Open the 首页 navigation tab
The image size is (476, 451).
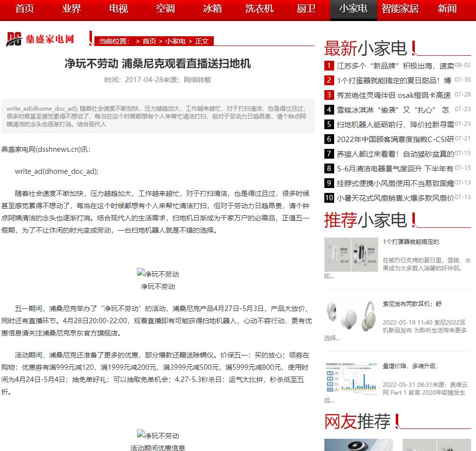[24, 9]
